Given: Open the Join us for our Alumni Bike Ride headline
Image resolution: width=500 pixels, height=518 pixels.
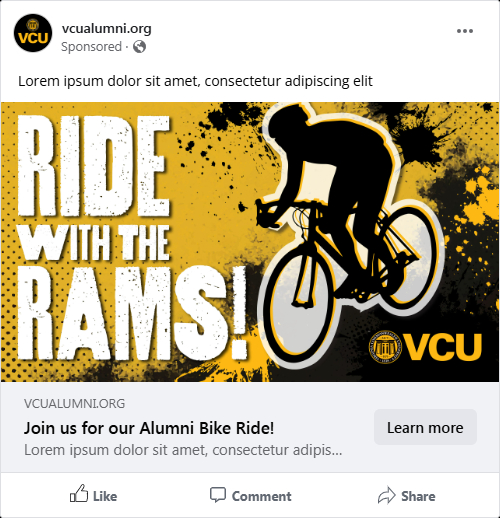Looking at the screenshot, I should (x=149, y=428).
